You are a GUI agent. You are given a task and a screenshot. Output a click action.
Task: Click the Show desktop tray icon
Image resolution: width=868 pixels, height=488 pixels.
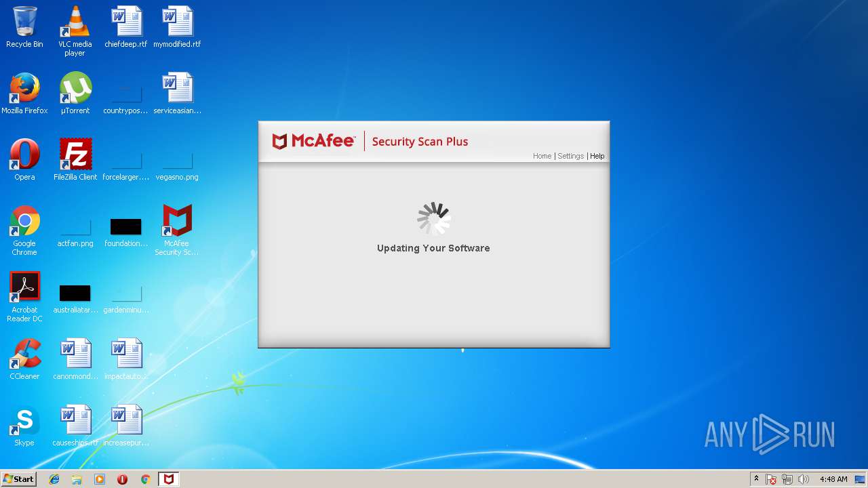(x=861, y=479)
